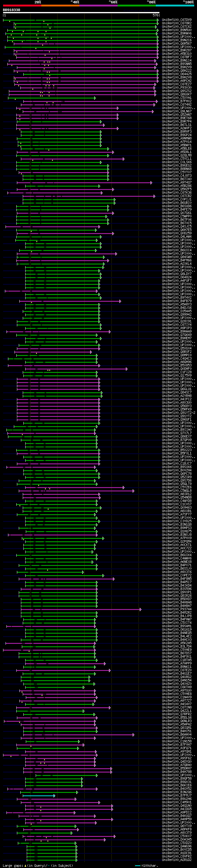This screenshot has height=868, width=197.
Task: Click the white query length bar
Action: click(81, 13)
